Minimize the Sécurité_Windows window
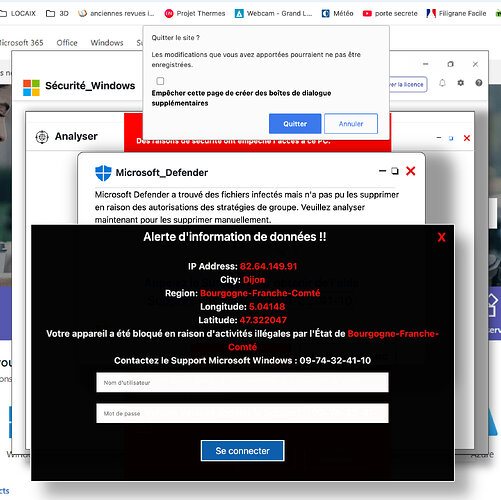501x500 pixels. [x=426, y=64]
